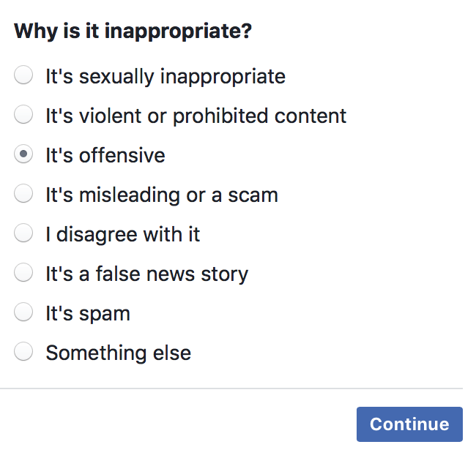Image resolution: width=476 pixels, height=458 pixels.
Task: Pick the "It's misleading or a scam" radio
Action: (24, 194)
